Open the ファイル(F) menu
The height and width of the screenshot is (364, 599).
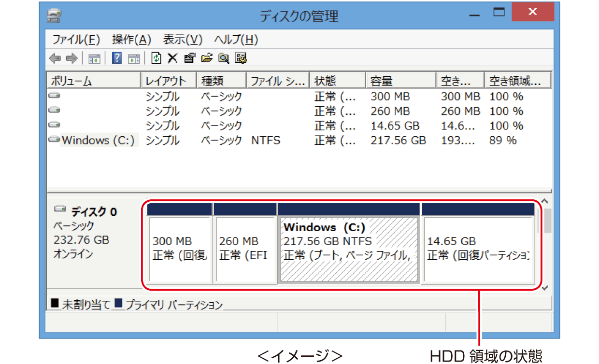click(x=76, y=40)
